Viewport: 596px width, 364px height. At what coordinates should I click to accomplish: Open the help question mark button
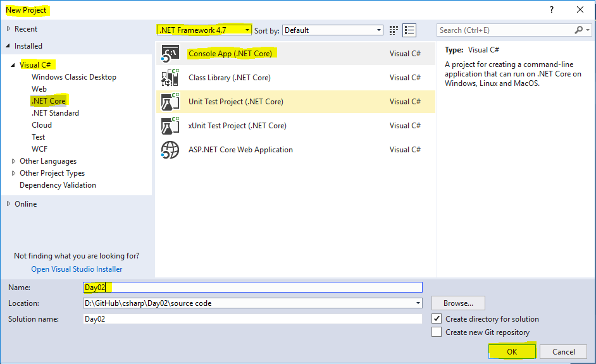click(x=552, y=10)
